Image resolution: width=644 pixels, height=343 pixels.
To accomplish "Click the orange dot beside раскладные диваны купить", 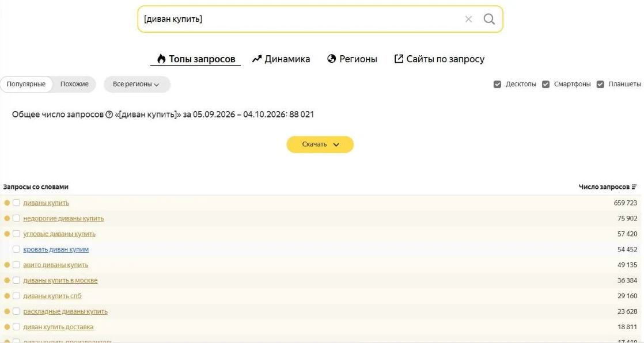I will click(7, 311).
